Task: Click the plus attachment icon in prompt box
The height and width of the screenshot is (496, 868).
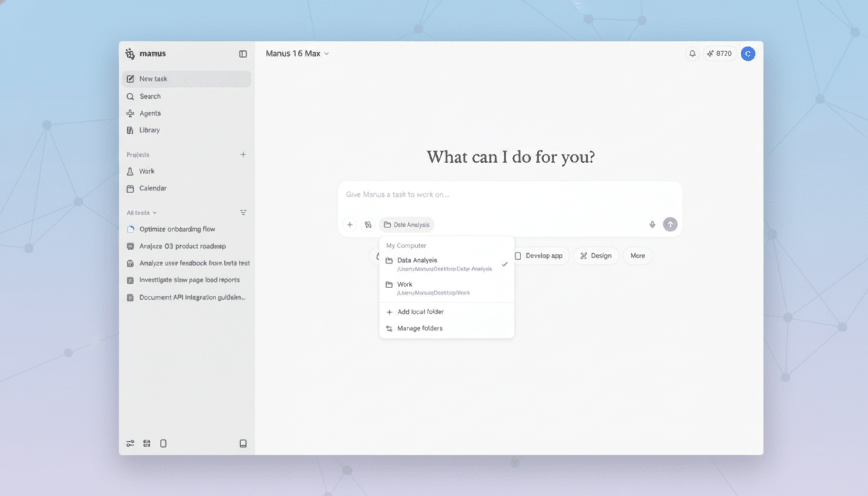Action: [350, 225]
